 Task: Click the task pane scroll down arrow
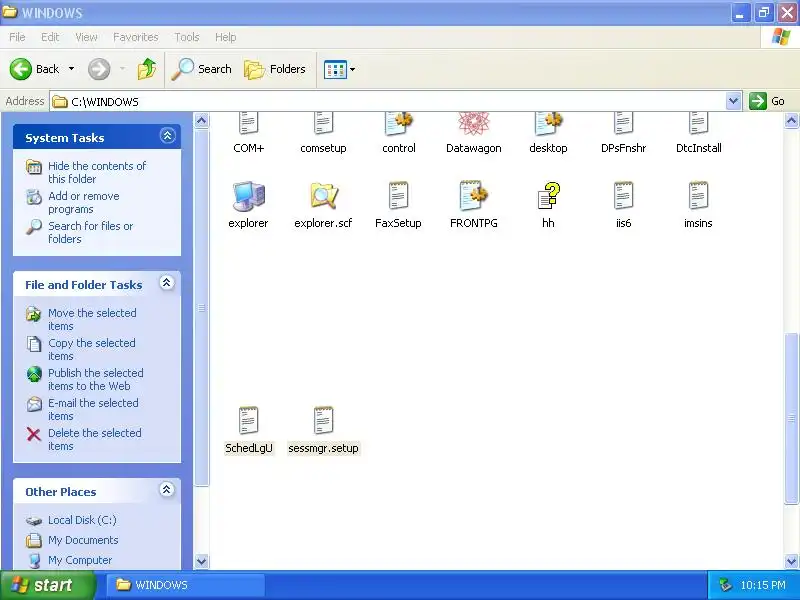pos(202,561)
